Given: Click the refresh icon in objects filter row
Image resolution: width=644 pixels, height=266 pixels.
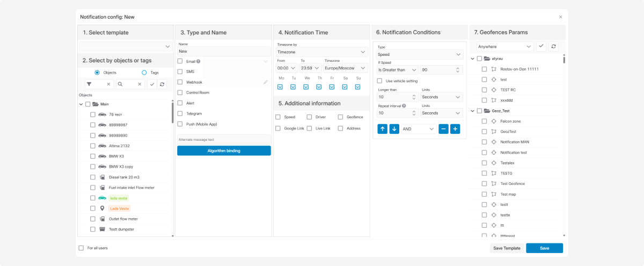Looking at the screenshot, I should pos(163,84).
